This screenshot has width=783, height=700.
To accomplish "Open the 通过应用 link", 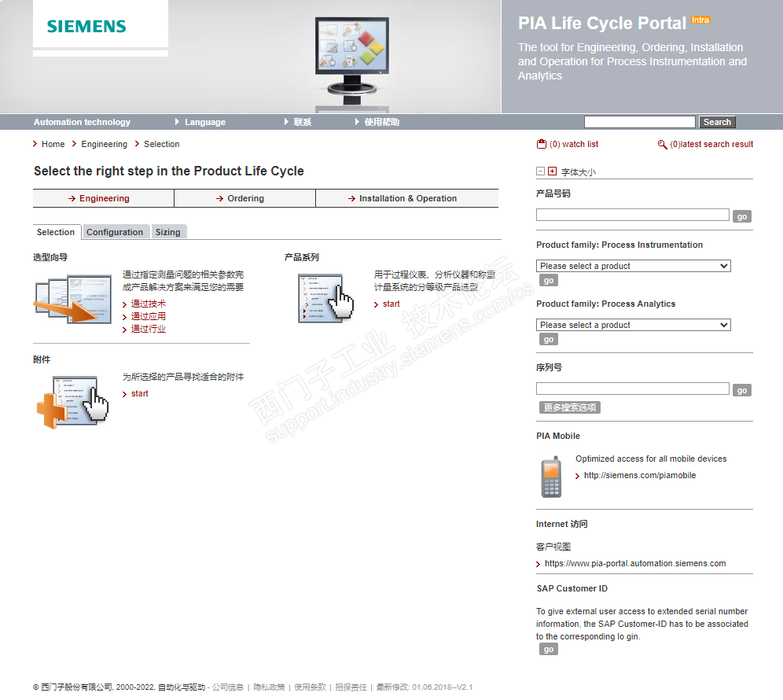I will pos(149,316).
